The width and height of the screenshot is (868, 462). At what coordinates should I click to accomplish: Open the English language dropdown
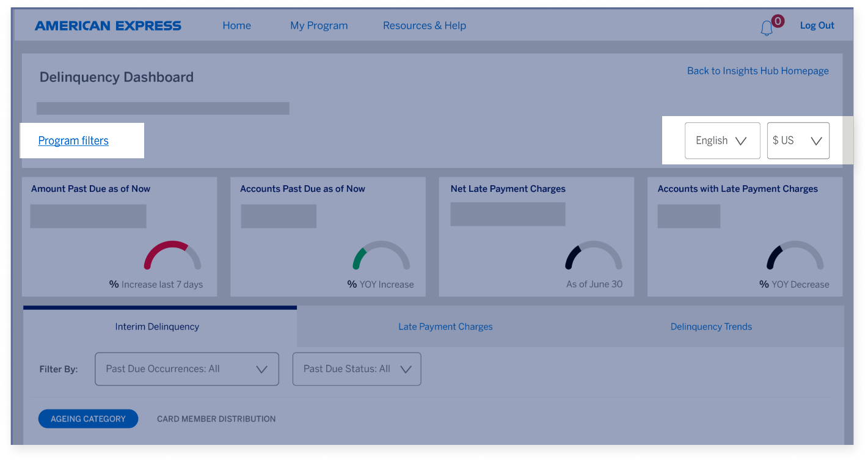(722, 140)
